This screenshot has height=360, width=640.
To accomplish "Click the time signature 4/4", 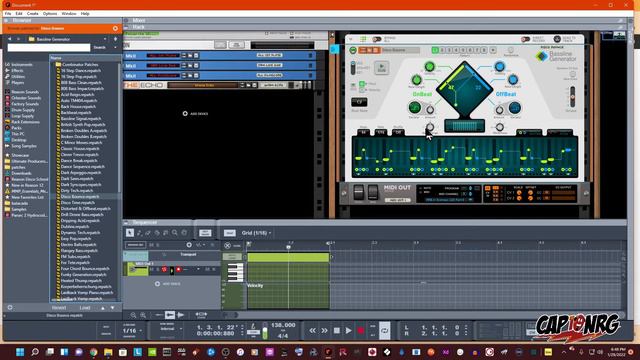I will click(283, 336).
